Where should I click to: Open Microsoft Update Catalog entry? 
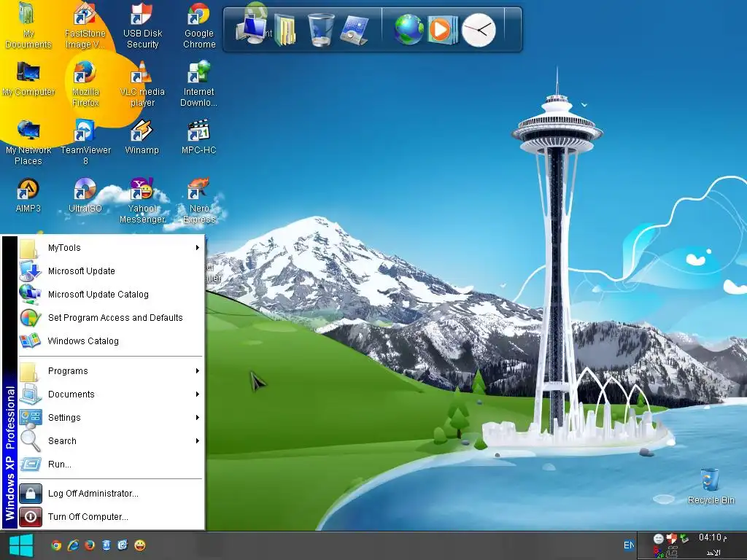[112, 295]
